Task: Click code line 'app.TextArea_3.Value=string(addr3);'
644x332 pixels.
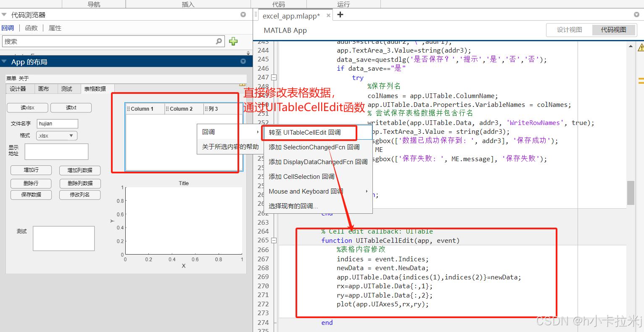Action: [x=404, y=50]
